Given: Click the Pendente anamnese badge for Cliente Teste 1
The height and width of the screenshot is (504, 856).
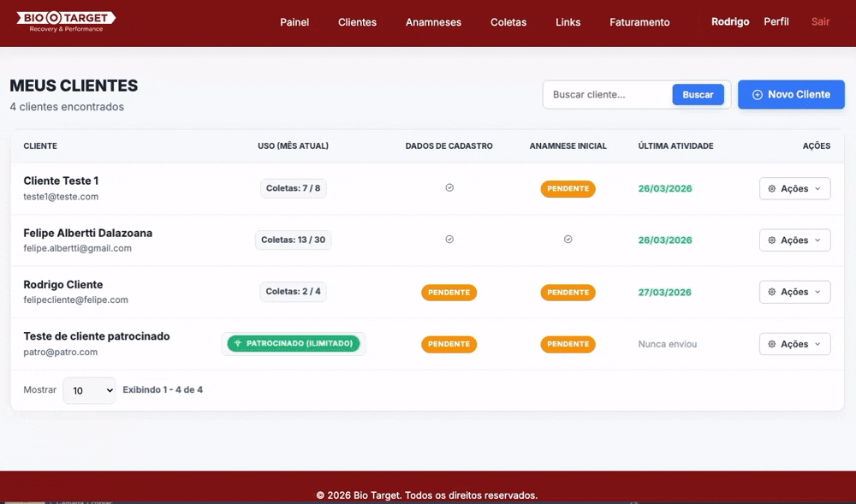Looking at the screenshot, I should point(568,188).
